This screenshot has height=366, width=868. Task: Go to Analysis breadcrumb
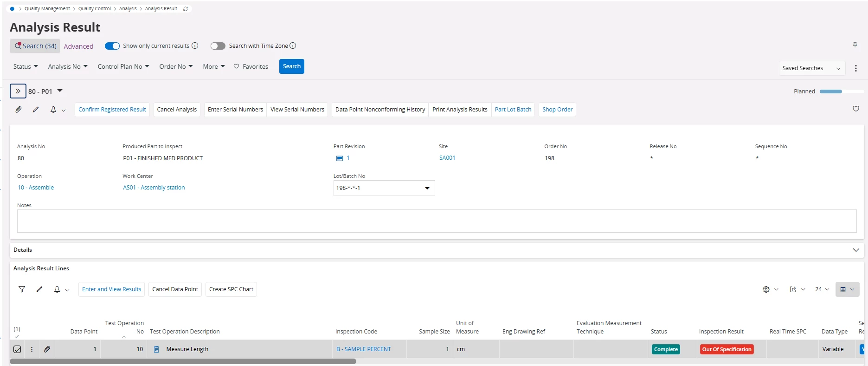(x=128, y=9)
